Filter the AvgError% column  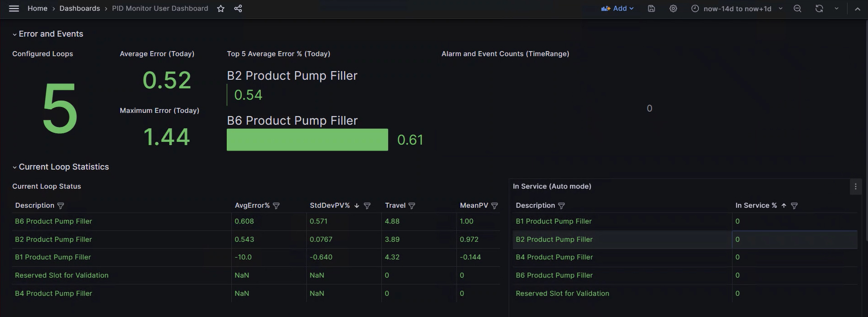tap(276, 206)
